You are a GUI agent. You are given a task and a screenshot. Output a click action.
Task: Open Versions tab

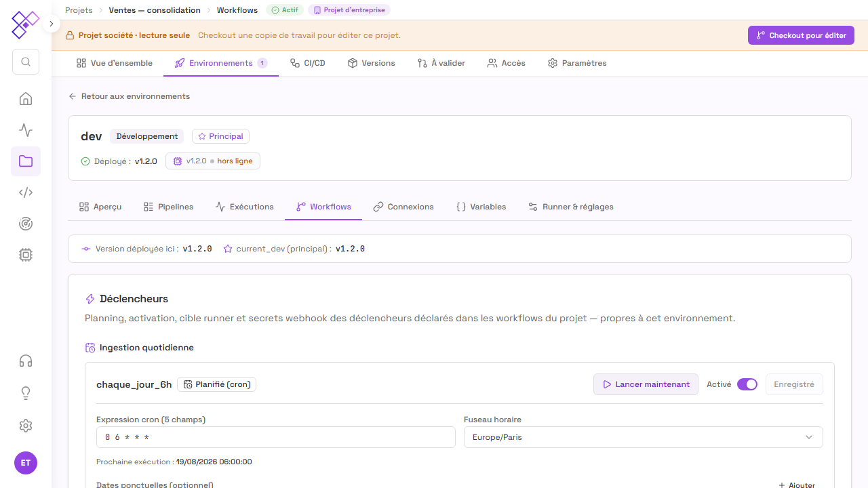pyautogui.click(x=372, y=63)
